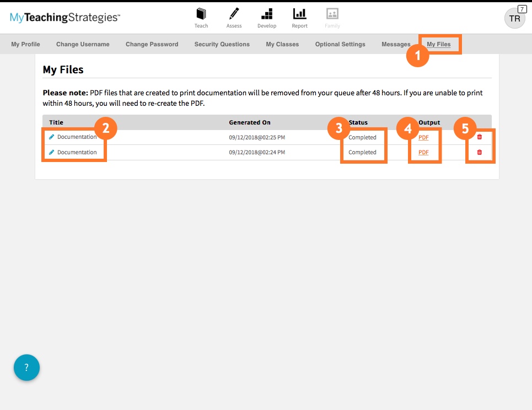Open the Develop section icon
This screenshot has height=410, width=532.
pos(267,14)
